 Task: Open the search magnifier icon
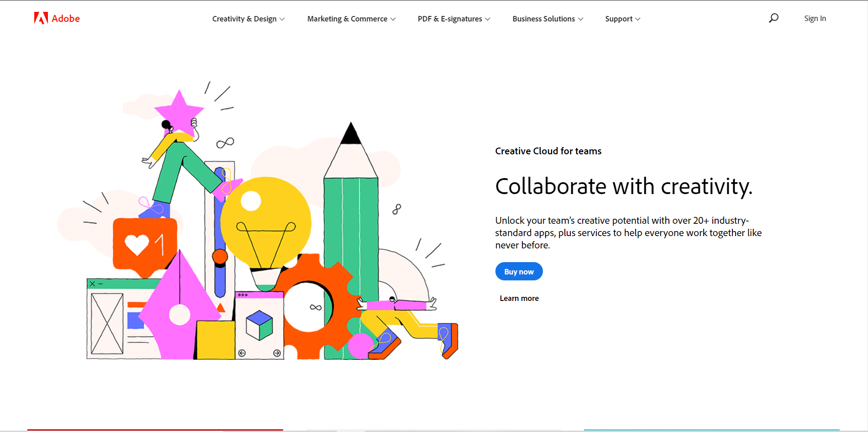pyautogui.click(x=773, y=18)
